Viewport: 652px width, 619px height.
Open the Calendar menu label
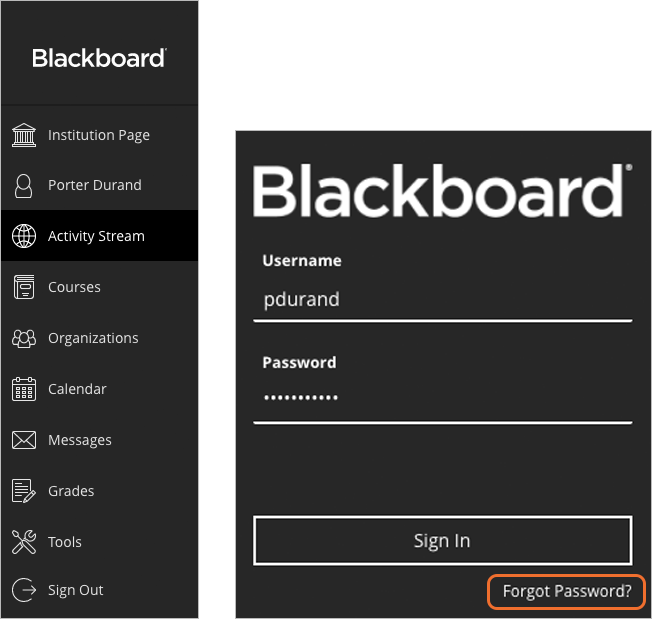point(77,389)
